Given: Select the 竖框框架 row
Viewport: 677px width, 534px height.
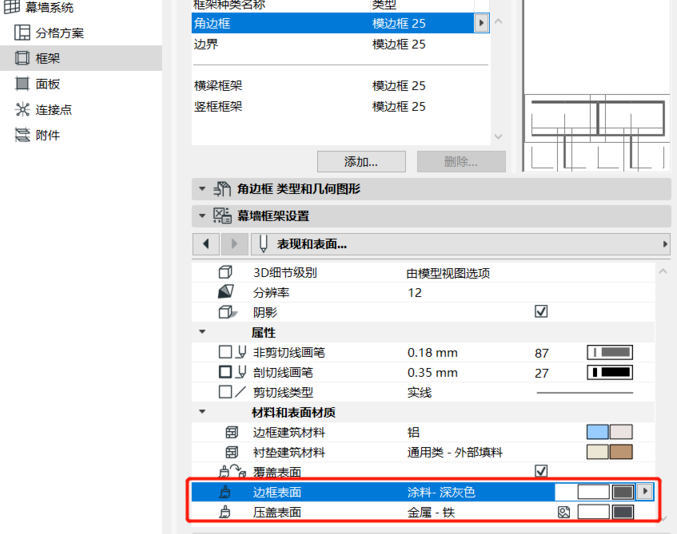Looking at the screenshot, I should (340, 106).
